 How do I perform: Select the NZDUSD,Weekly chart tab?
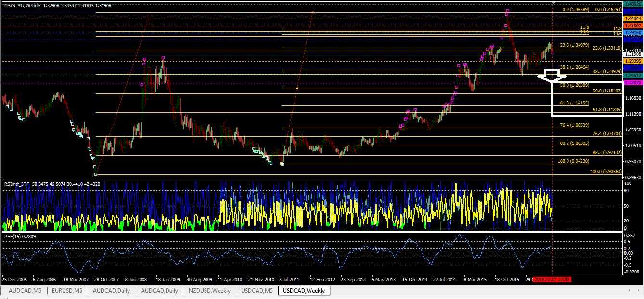[x=209, y=291]
